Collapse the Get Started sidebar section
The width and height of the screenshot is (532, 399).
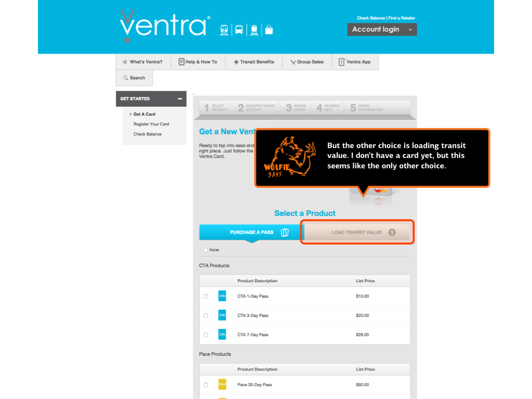click(180, 99)
